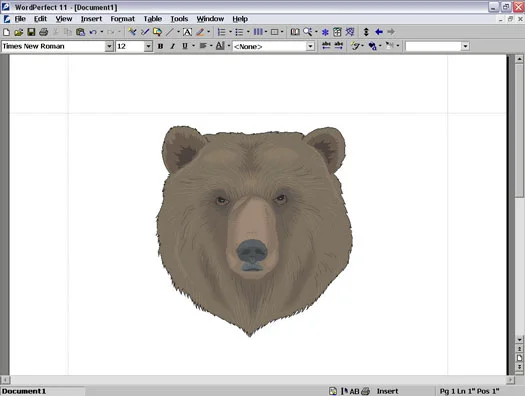Image resolution: width=525 pixels, height=396 pixels.
Task: Click the next page button on scrollbar
Action: (x=519, y=367)
